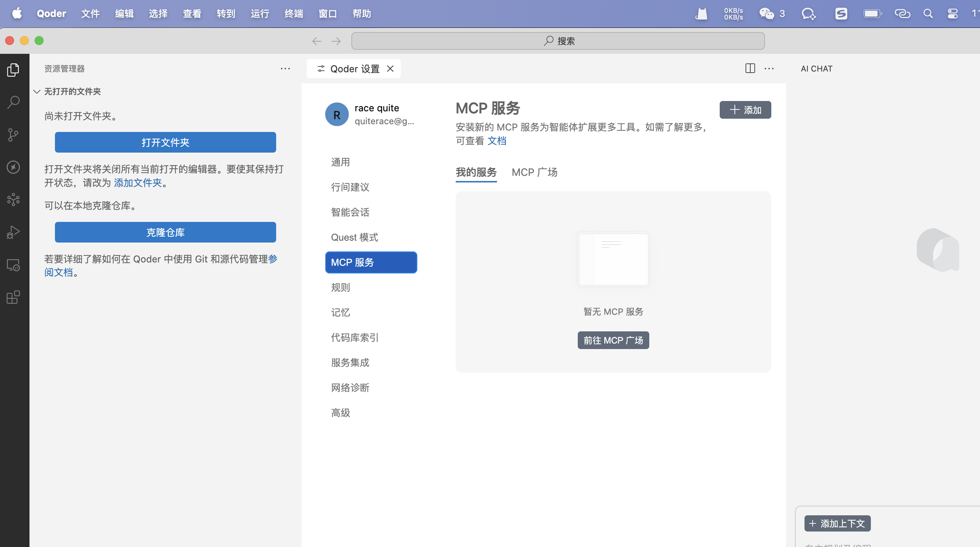Click the split editor layout icon
The height and width of the screenshot is (547, 980).
[x=750, y=69]
